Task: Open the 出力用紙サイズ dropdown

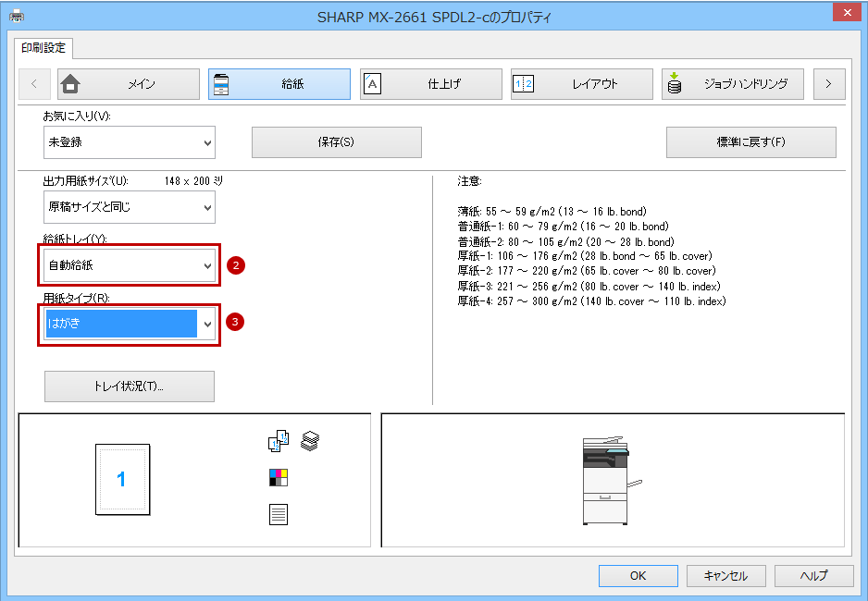Action: click(x=130, y=207)
